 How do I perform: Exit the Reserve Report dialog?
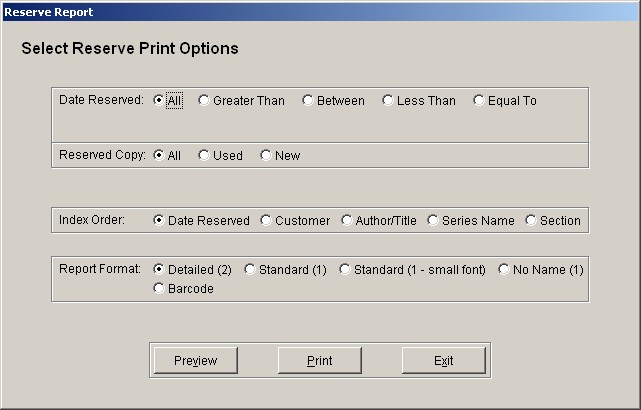pos(444,361)
